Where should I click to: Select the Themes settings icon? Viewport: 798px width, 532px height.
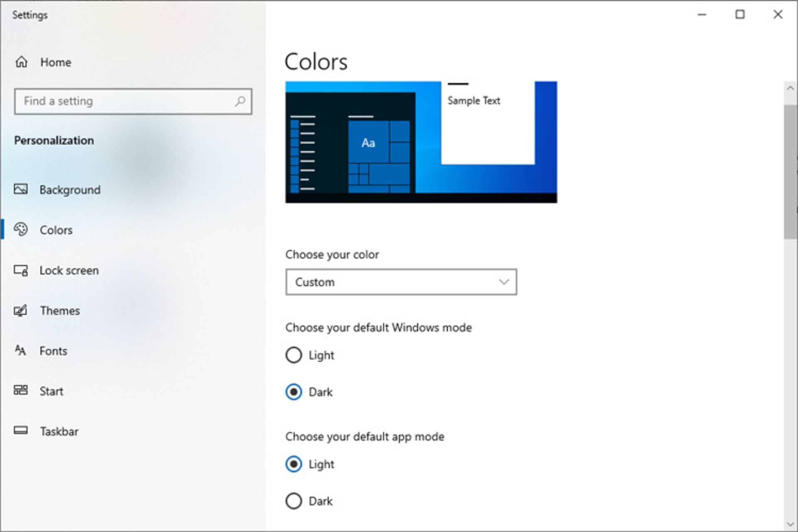coord(21,310)
